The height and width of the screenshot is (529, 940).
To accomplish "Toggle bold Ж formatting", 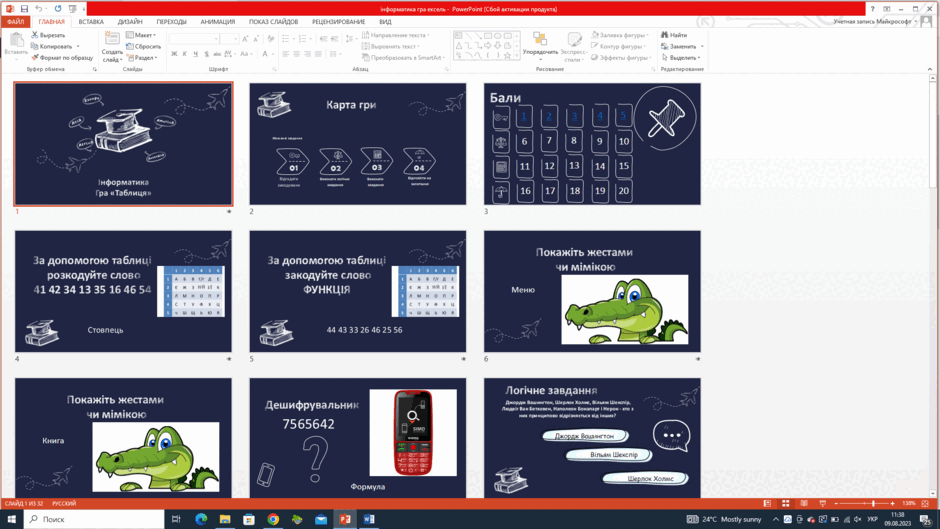I will click(174, 54).
